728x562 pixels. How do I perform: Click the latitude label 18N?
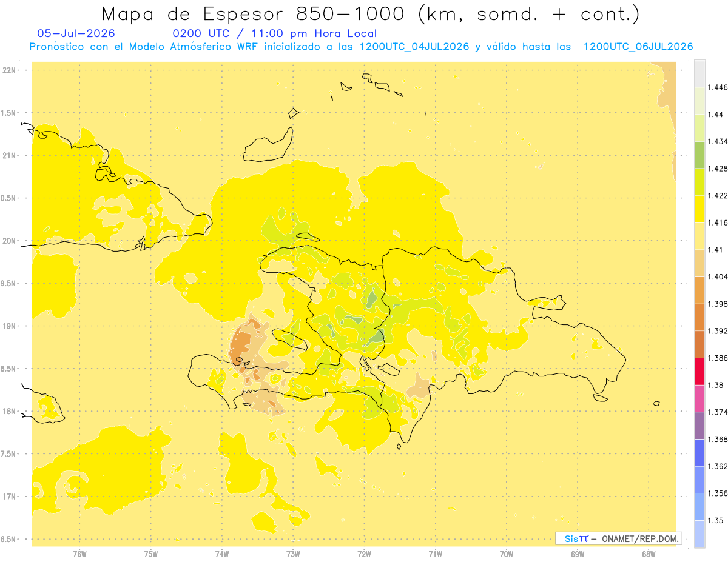coord(10,411)
